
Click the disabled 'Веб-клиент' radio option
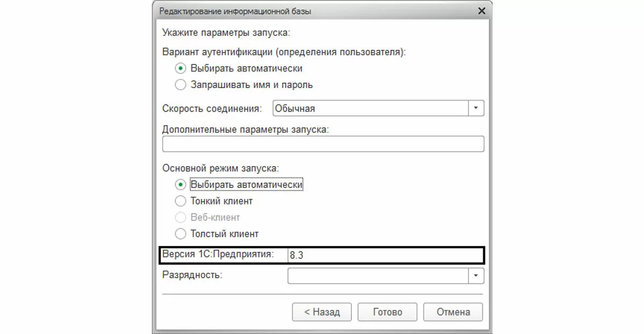(181, 217)
